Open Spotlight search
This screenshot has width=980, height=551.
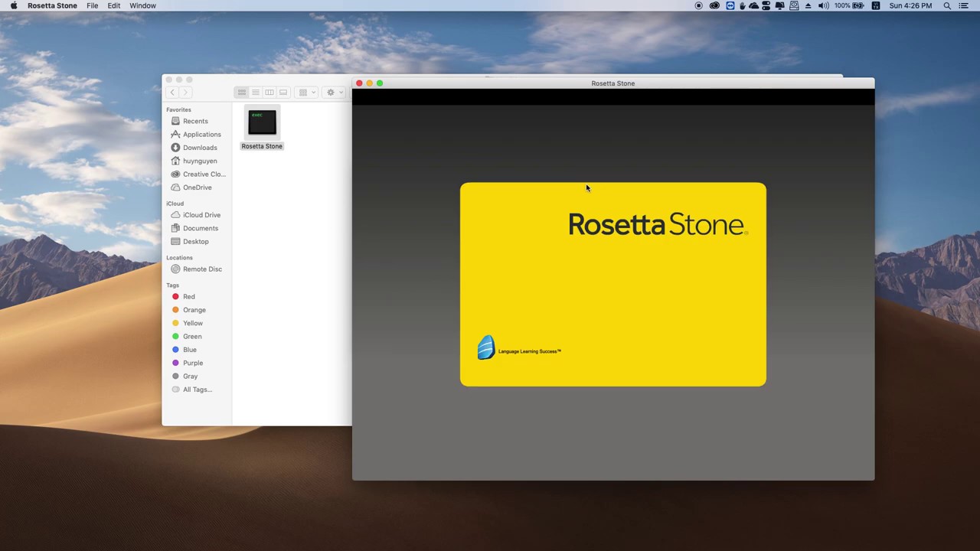click(947, 5)
